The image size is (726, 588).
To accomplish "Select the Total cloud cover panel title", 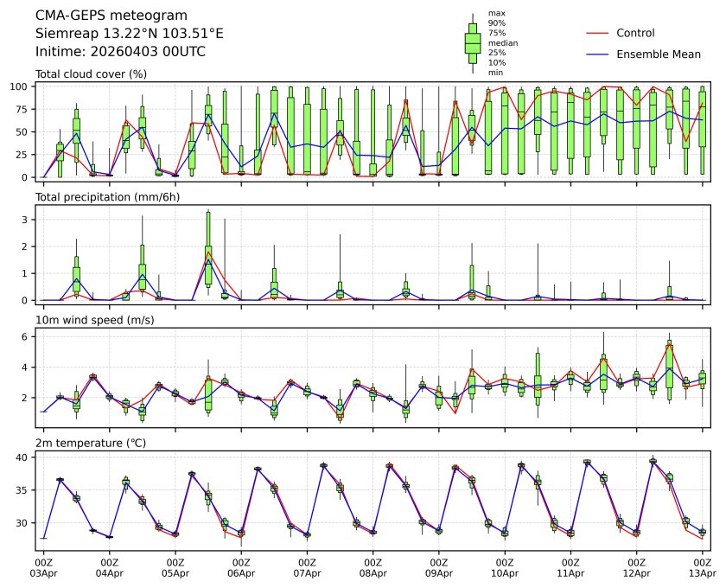I will (x=91, y=74).
